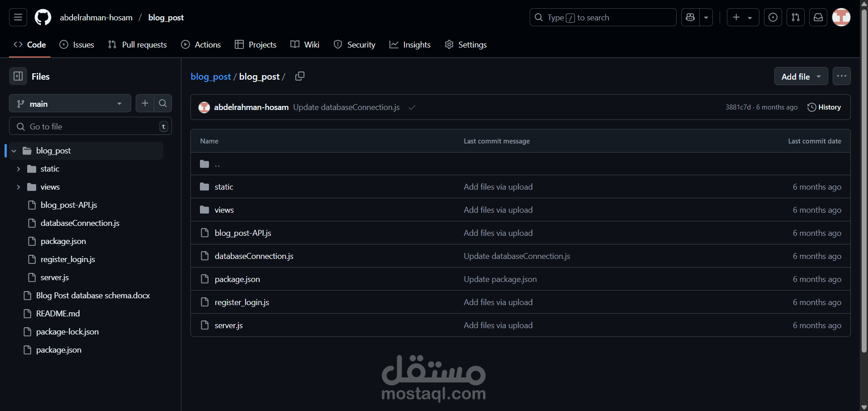The width and height of the screenshot is (868, 411).
Task: Switch to the Wiki tab
Action: click(x=305, y=44)
